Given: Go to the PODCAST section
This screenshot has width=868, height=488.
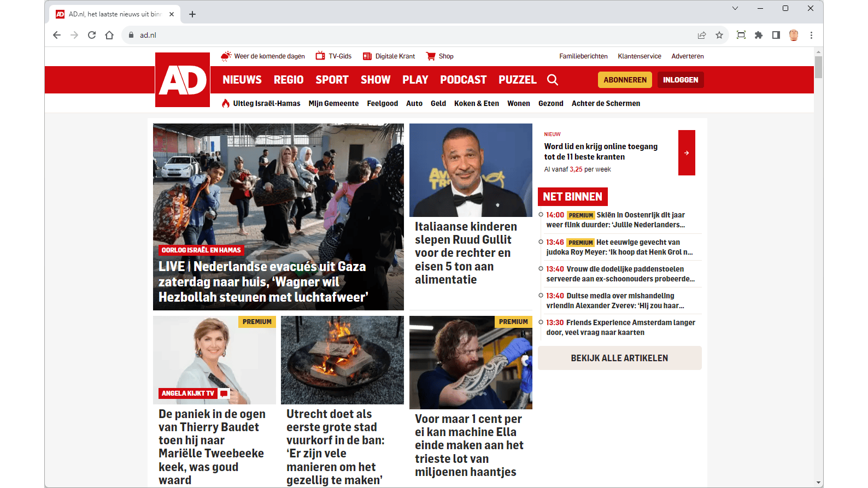Looking at the screenshot, I should pos(464,80).
